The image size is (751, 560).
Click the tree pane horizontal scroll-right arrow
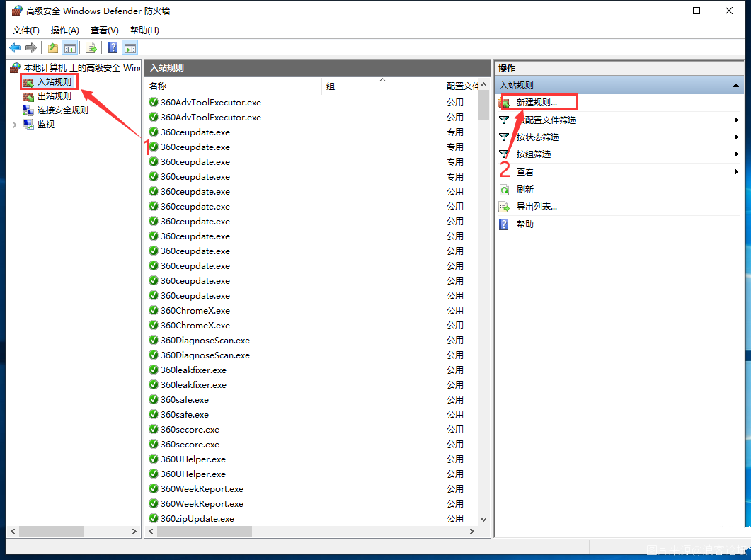point(134,531)
